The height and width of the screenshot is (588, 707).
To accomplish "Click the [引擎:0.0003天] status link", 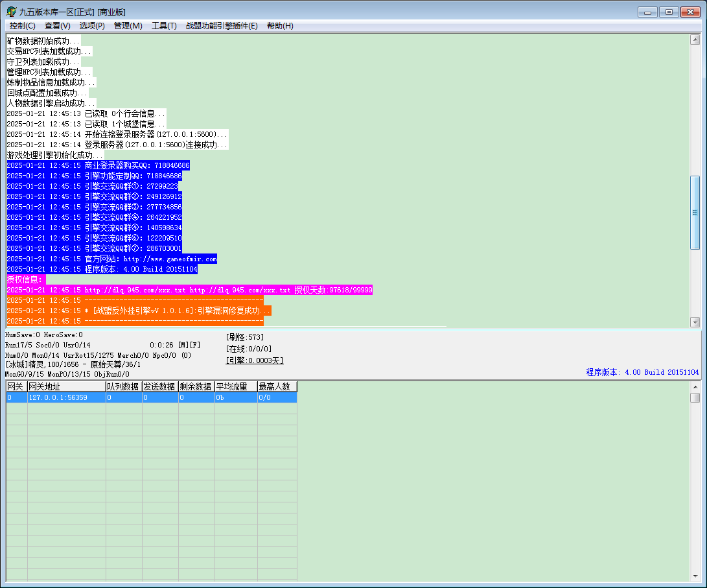I will pyautogui.click(x=255, y=360).
